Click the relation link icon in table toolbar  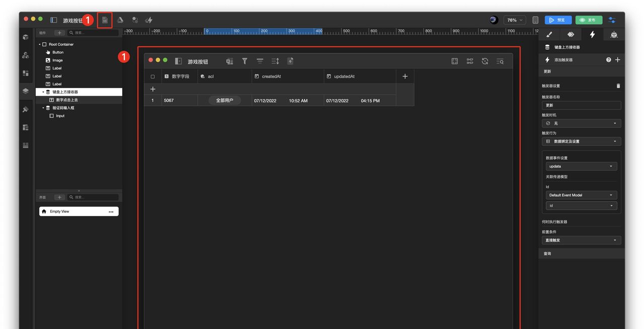coord(470,61)
